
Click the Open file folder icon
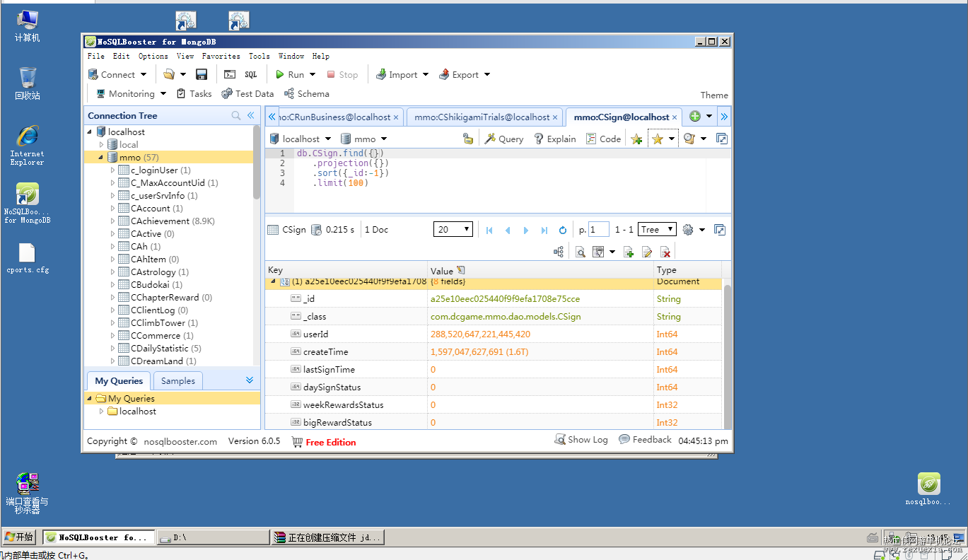coord(168,74)
